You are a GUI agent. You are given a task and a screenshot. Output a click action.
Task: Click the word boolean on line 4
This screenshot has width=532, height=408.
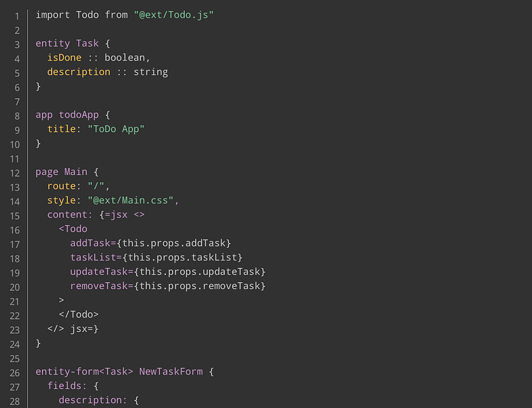click(124, 58)
